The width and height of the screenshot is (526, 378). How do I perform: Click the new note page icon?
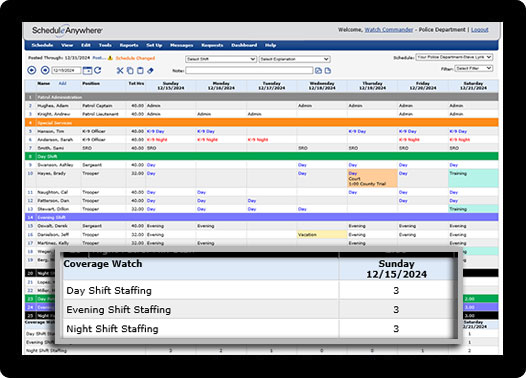[x=328, y=70]
